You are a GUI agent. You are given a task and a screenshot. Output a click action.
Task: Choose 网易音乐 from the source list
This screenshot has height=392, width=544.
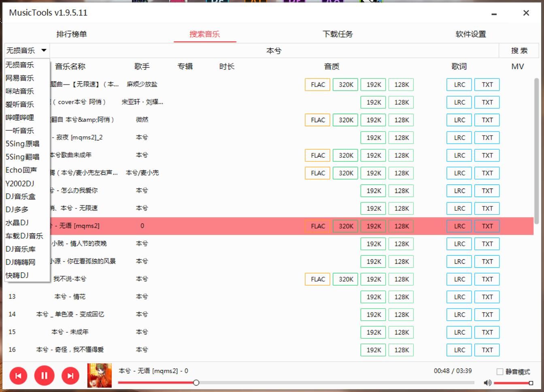tap(20, 78)
